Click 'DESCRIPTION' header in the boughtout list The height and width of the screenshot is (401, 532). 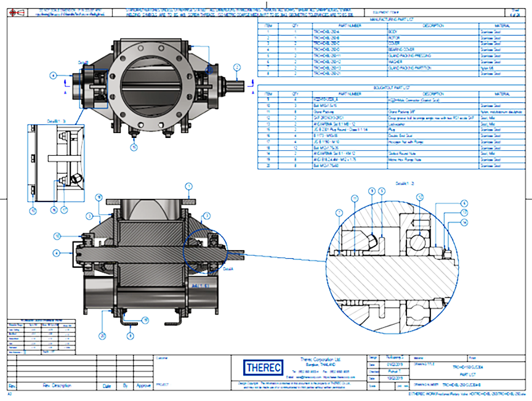[433, 94]
